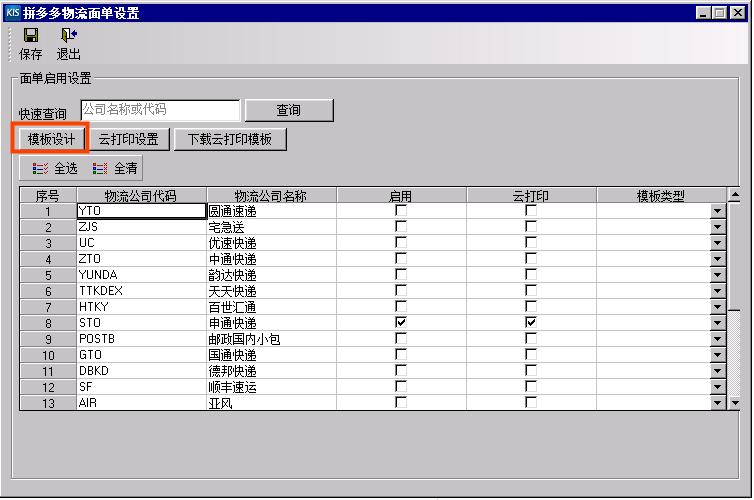Select the 国通快递 name cell
Image resolution: width=754 pixels, height=500 pixels.
click(271, 355)
